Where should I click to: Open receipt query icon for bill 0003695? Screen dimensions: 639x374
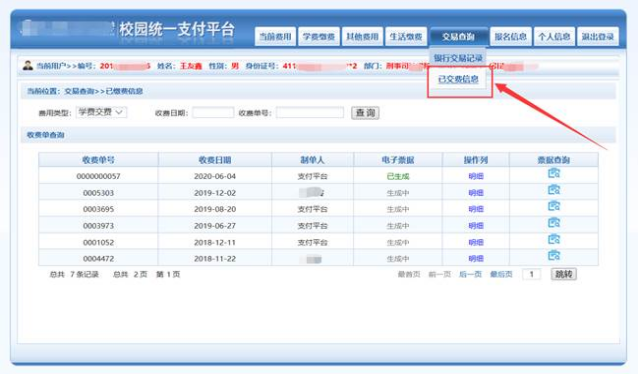[553, 206]
